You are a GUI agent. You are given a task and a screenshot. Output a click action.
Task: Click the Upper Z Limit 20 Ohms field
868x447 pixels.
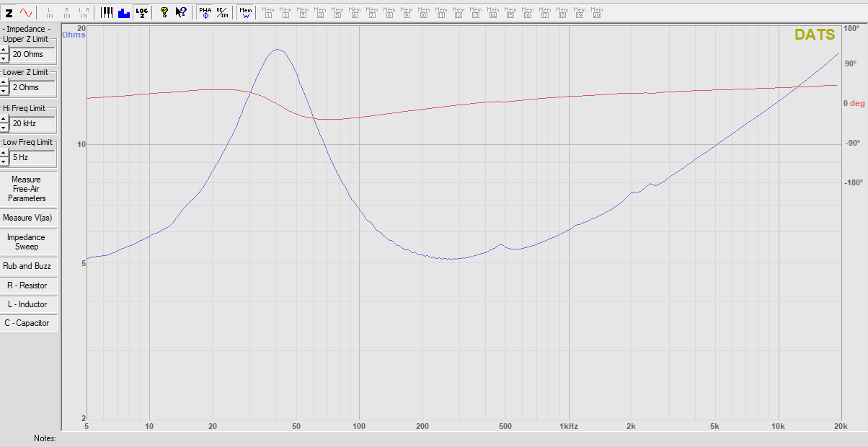click(32, 54)
